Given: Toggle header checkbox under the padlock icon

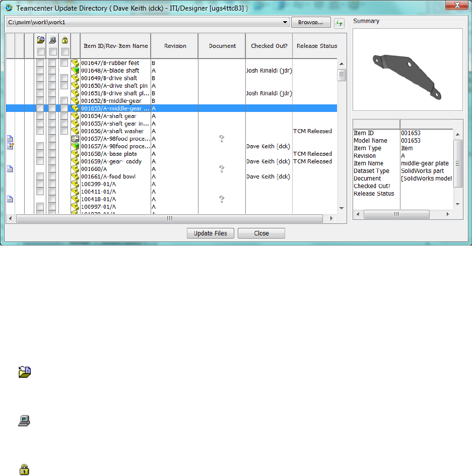Looking at the screenshot, I should (65, 51).
